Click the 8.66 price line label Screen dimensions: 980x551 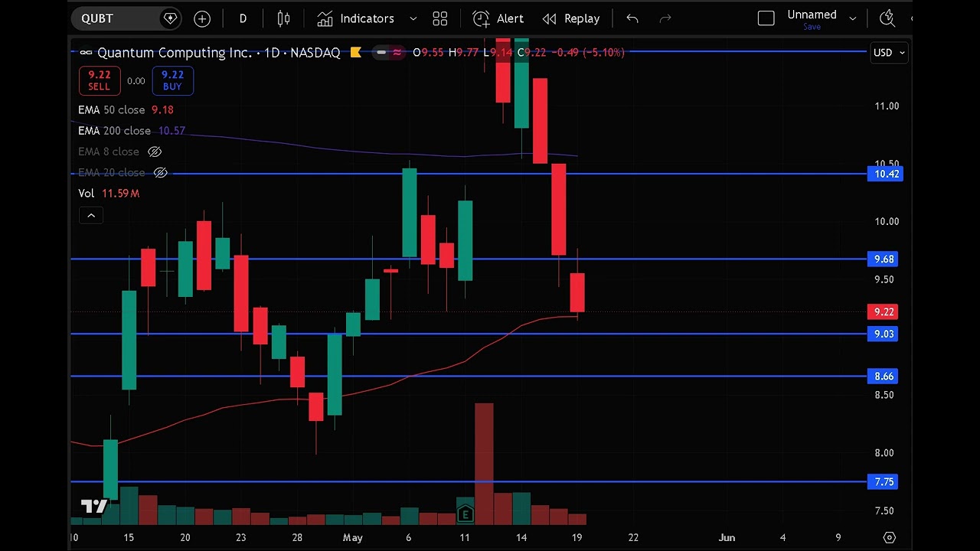(x=884, y=376)
